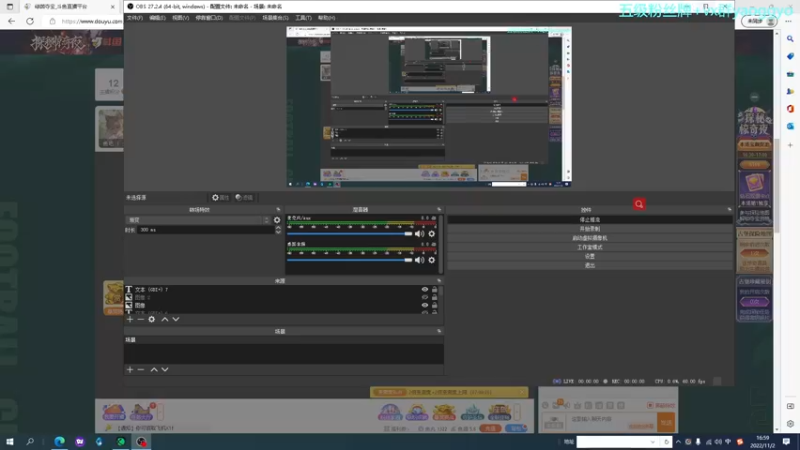
Task: Move selected scene down
Action: coord(165,369)
